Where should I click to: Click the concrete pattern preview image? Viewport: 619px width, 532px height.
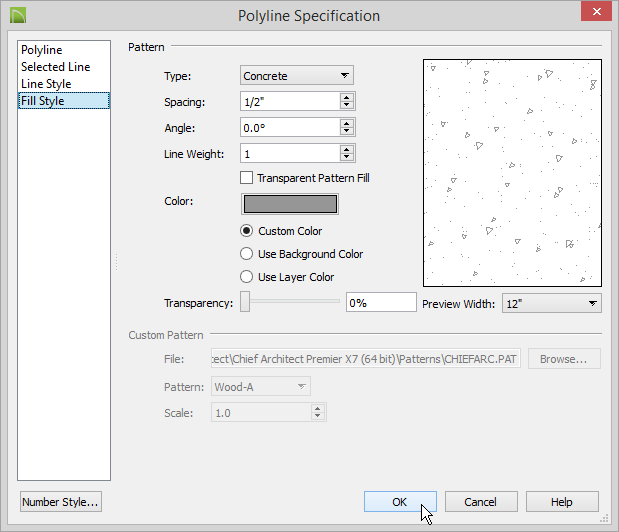pyautogui.click(x=512, y=173)
